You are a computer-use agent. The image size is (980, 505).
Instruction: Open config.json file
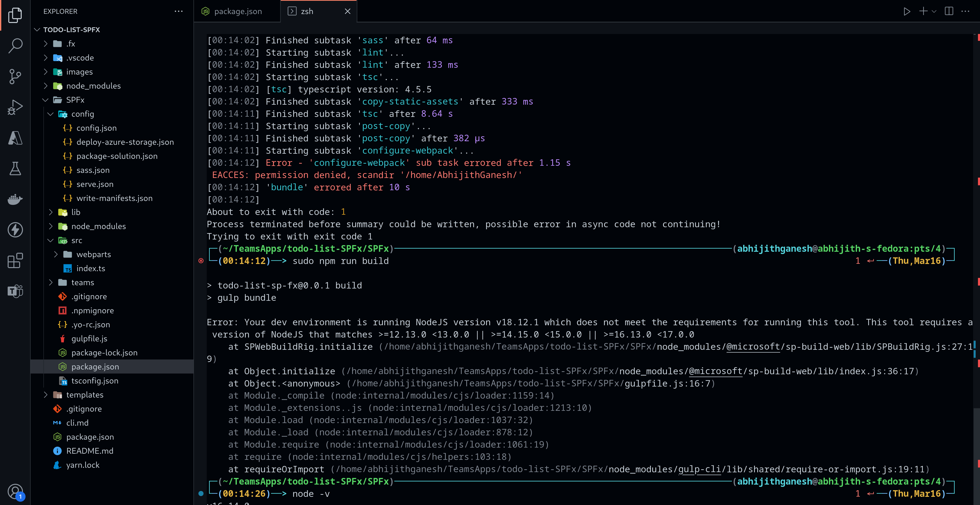(97, 128)
